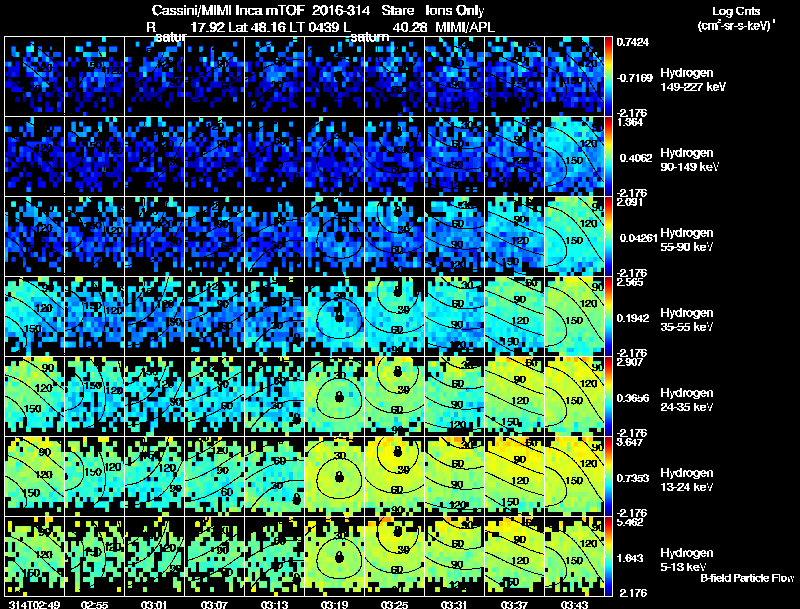Viewport: 800px width, 609px height.
Task: Select the 90-149 keV panel in the 03:31 column
Action: click(x=455, y=157)
